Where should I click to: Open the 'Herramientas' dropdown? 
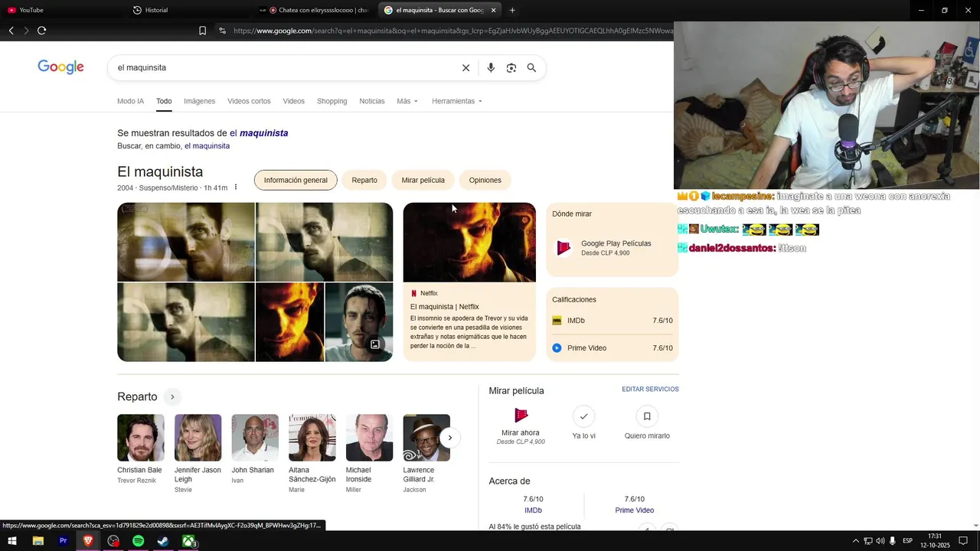click(x=457, y=101)
